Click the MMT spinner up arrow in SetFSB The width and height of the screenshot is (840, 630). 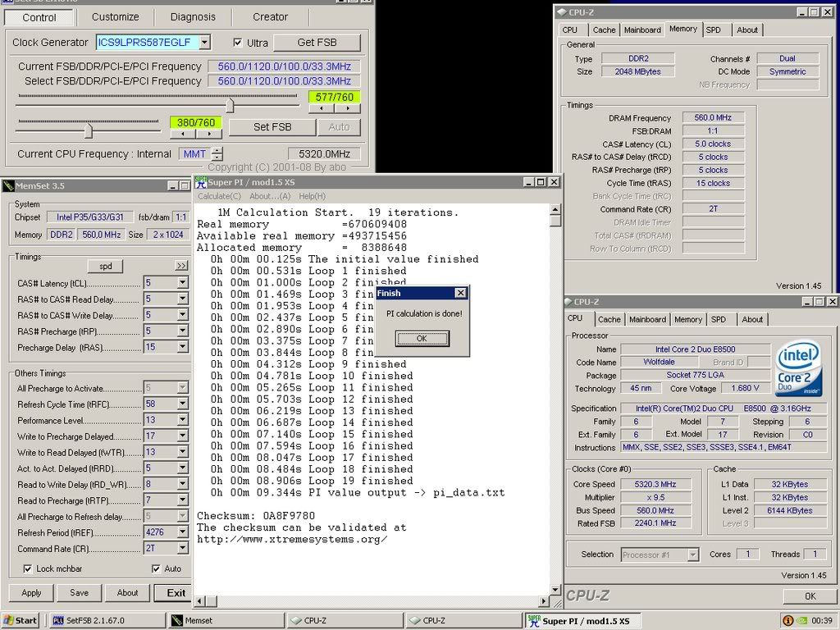(x=217, y=150)
